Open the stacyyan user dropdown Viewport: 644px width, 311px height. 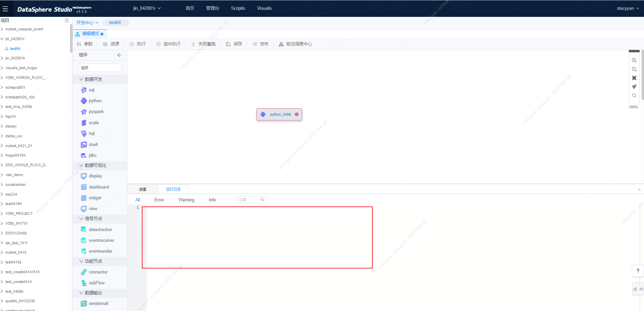click(x=628, y=8)
